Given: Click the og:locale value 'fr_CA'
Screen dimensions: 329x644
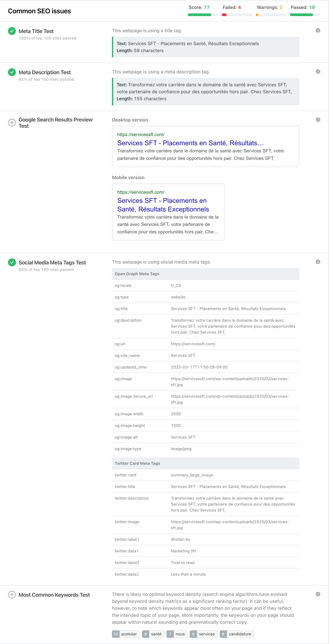Looking at the screenshot, I should 176,285.
